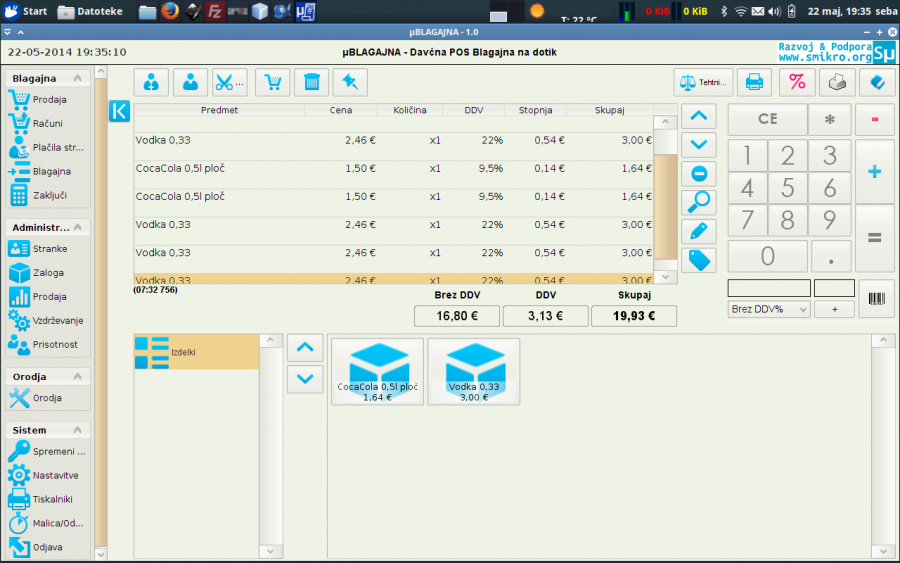Click the pencil edit icon beside item list

coord(698,232)
